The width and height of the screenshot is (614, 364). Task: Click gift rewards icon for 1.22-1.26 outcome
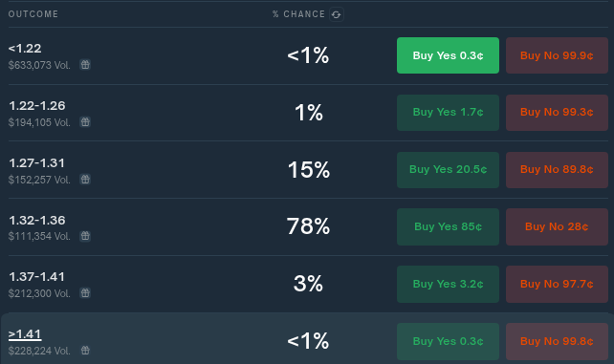(x=85, y=122)
